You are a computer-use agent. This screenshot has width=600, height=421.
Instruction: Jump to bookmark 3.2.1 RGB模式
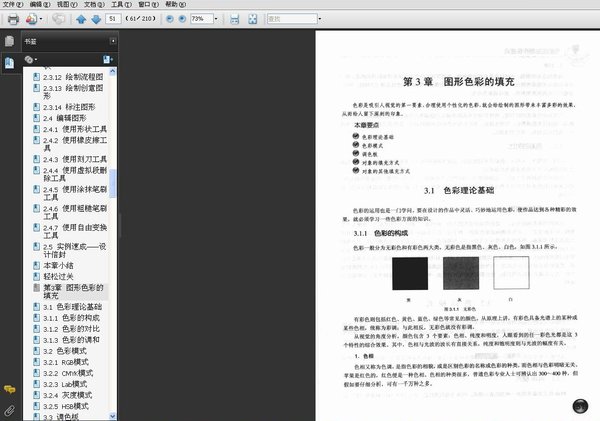point(75,362)
